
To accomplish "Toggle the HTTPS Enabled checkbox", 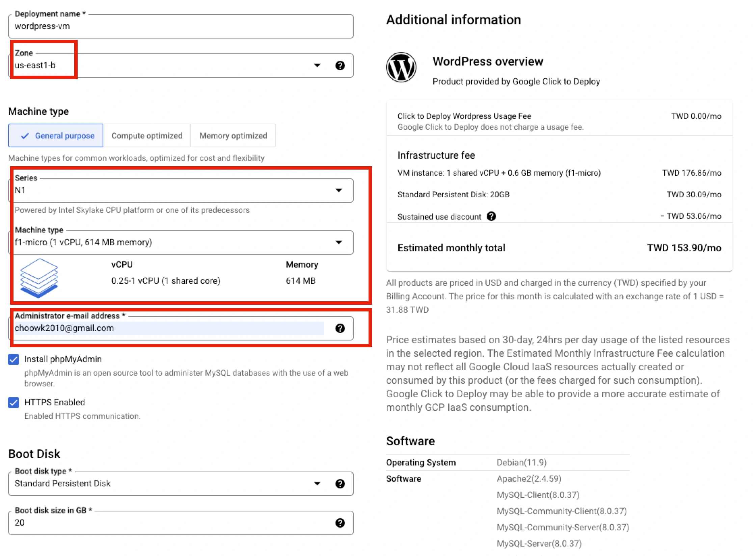I will pos(13,403).
